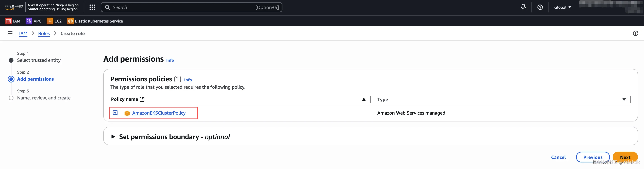The width and height of the screenshot is (644, 169).
Task: Open the info panel icon at right
Action: [635, 33]
